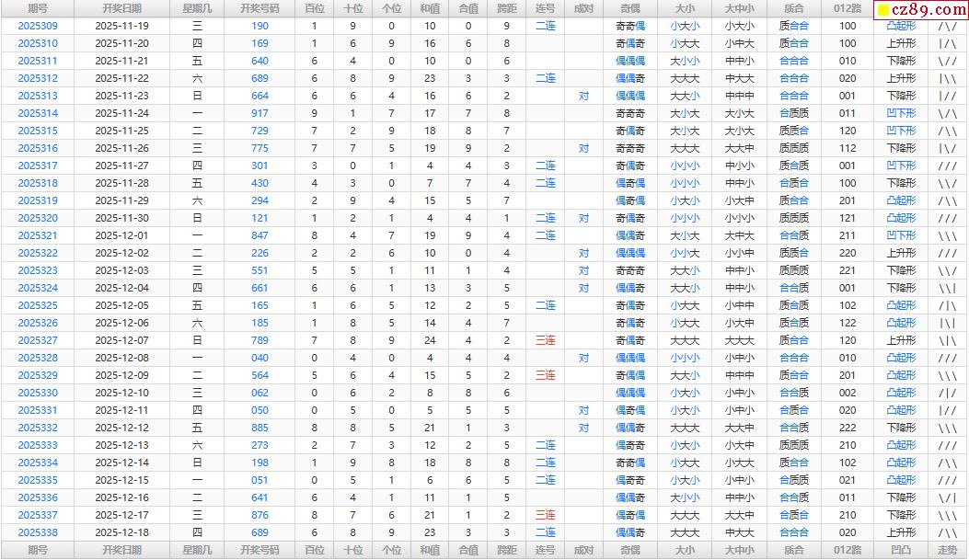Click sum value 24 in row 2025327
This screenshot has height=560, width=969.
430,340
